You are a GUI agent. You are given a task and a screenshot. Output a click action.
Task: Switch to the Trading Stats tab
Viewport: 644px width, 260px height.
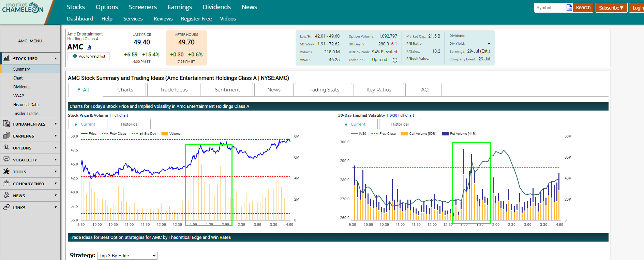pyautogui.click(x=323, y=90)
